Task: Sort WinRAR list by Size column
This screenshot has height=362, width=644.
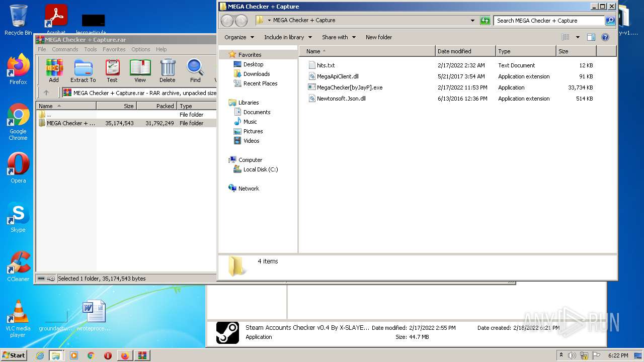Action: (116, 106)
